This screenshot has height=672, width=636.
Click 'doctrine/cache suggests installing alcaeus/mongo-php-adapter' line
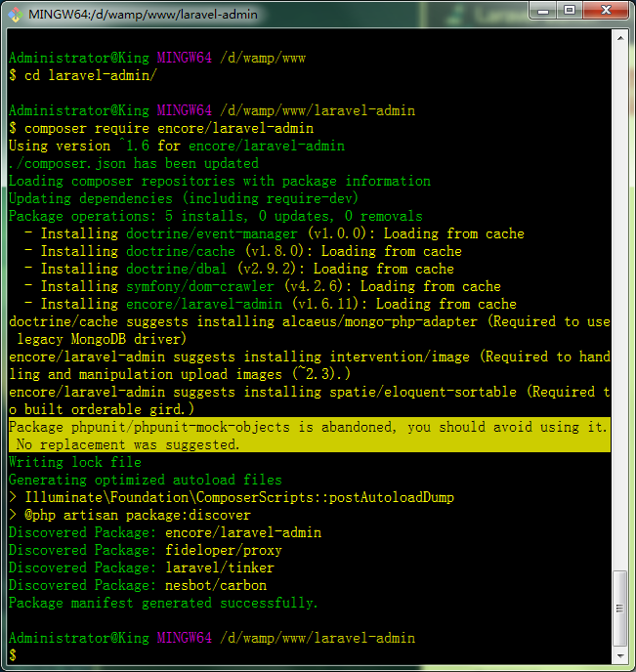310,321
